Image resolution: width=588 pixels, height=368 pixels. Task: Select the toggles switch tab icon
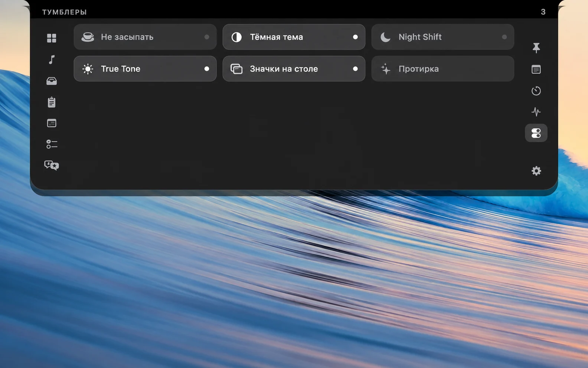coord(536,133)
